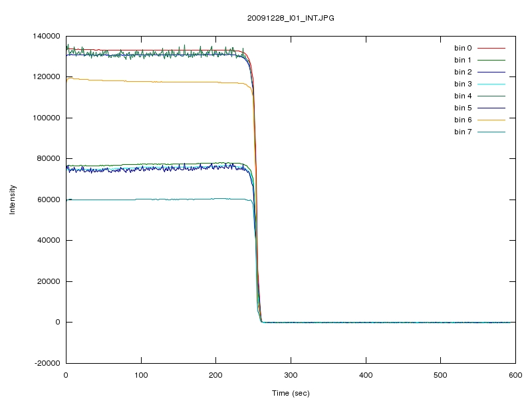Click the 20000 y-axis tick label
This screenshot has width=532, height=399.
tap(49, 281)
